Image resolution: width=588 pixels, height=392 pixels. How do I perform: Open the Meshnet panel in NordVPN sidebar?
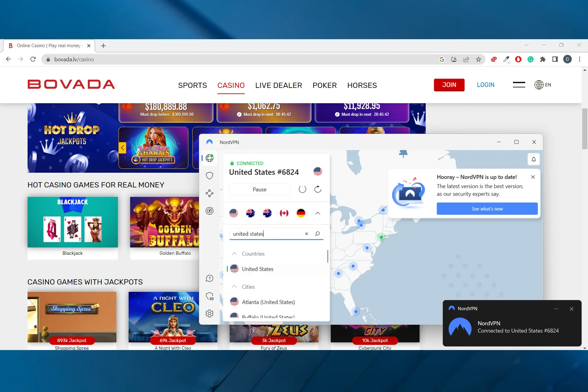(x=209, y=193)
